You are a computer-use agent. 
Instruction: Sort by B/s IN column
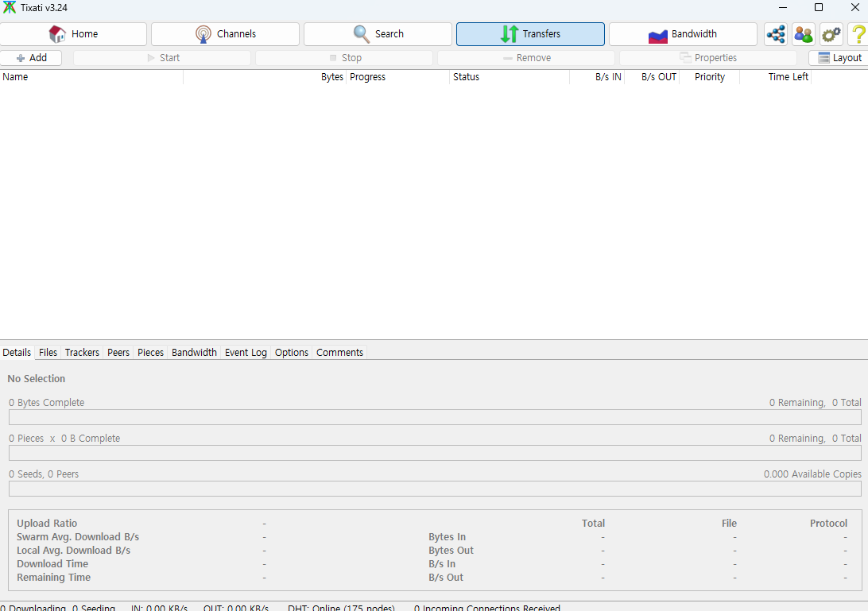tap(597, 77)
